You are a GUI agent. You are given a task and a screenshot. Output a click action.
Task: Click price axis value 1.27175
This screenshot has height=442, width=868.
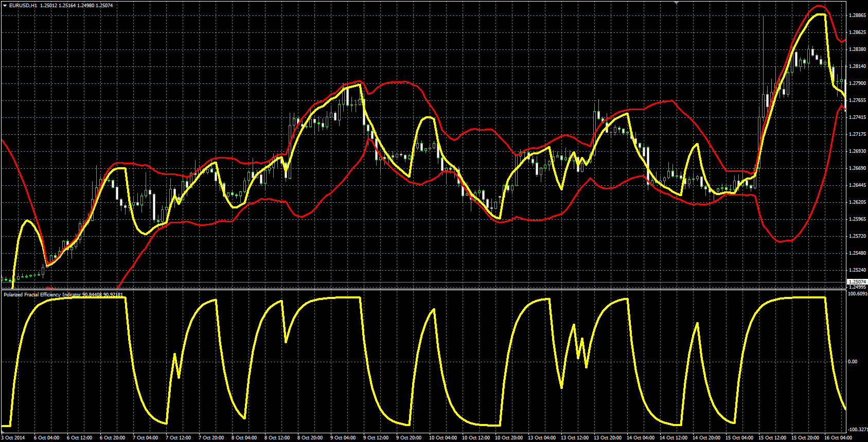(857, 134)
